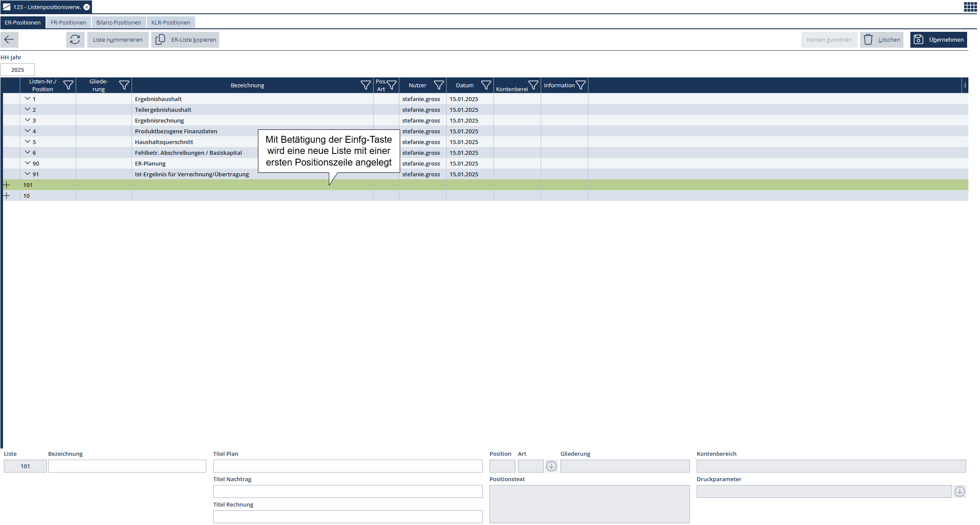This screenshot has height=525, width=980.
Task: Open the Art selection arrow button
Action: click(x=551, y=466)
